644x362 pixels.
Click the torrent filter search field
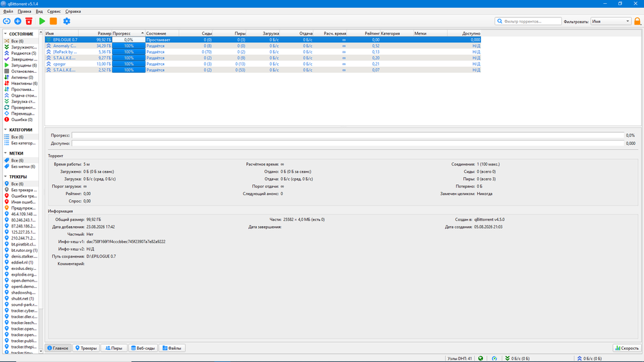point(528,21)
